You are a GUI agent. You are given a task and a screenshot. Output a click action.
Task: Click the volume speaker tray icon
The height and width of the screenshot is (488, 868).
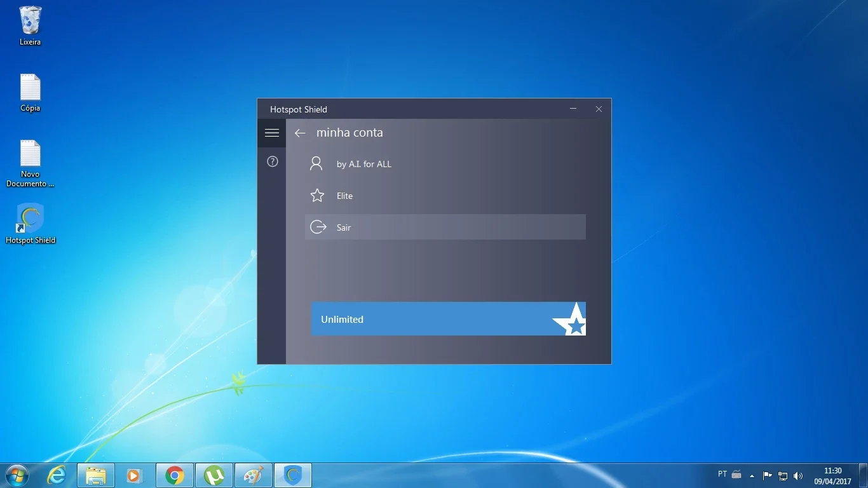(798, 475)
